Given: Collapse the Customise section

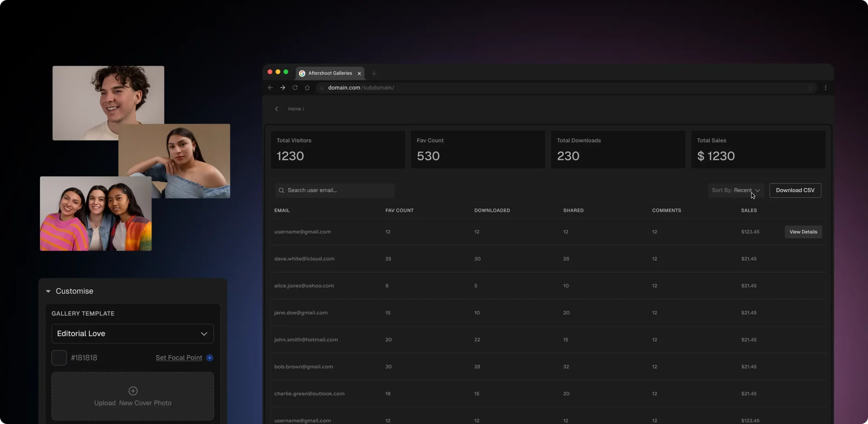Looking at the screenshot, I should [48, 291].
